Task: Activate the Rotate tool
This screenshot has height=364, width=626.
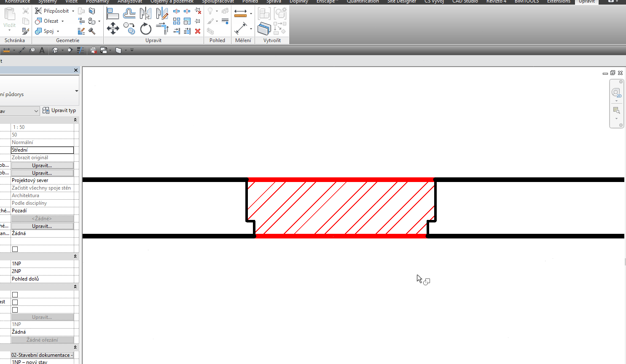Action: (145, 29)
